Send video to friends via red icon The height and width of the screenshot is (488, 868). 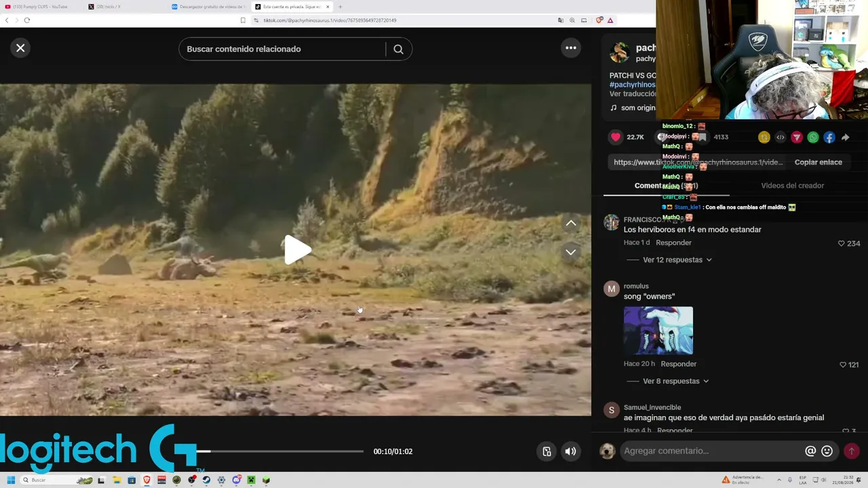pyautogui.click(x=797, y=138)
